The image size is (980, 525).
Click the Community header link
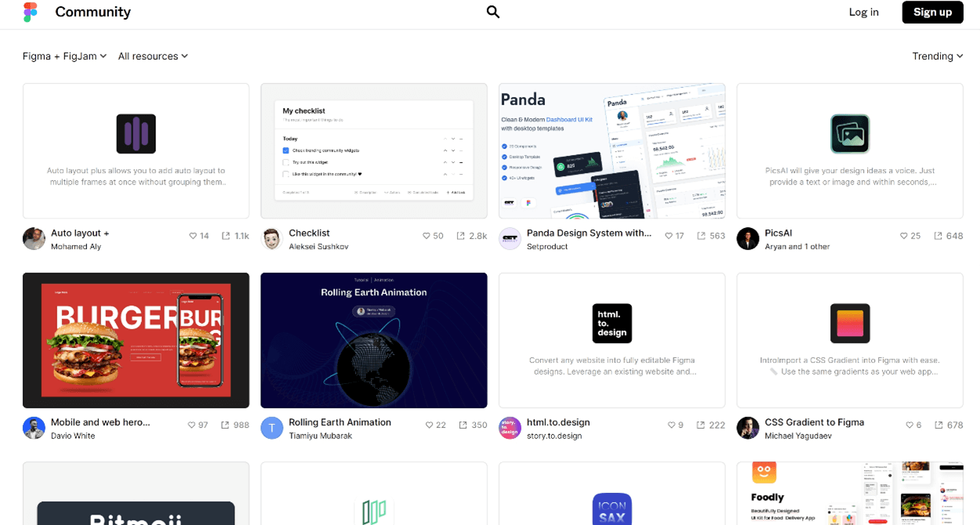tap(93, 12)
